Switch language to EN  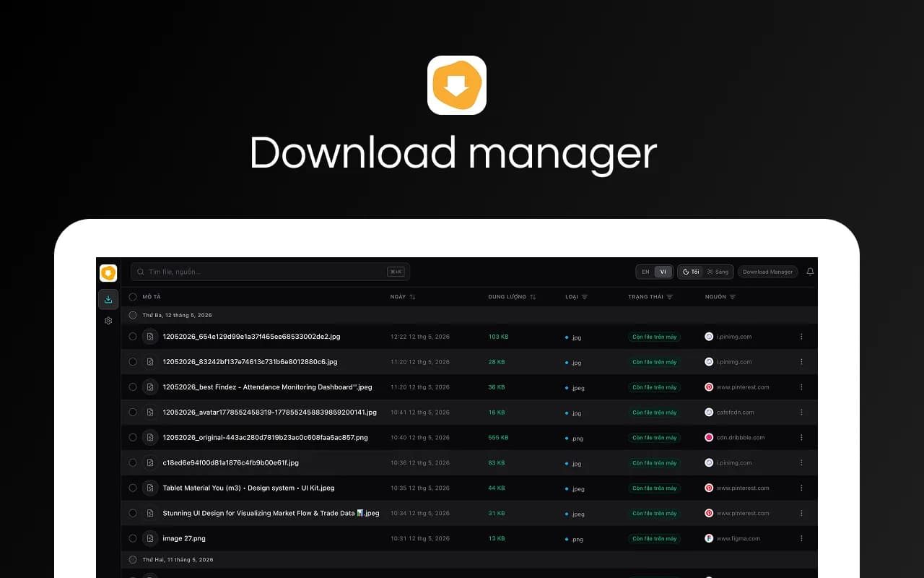click(645, 272)
